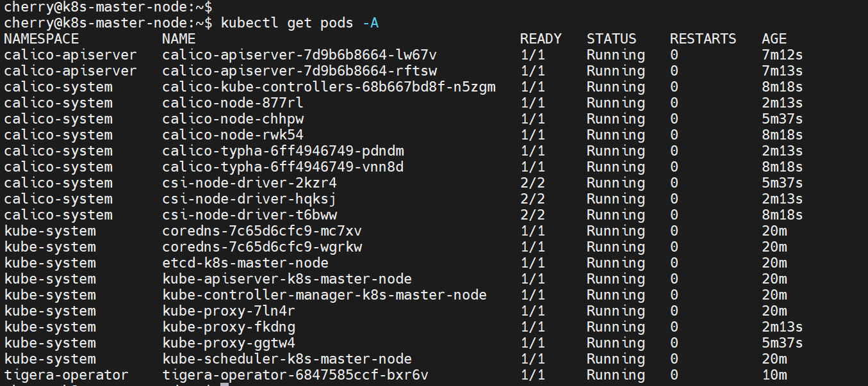The width and height of the screenshot is (868, 386).
Task: Click the tigera-operator namespace text
Action: coord(66,375)
